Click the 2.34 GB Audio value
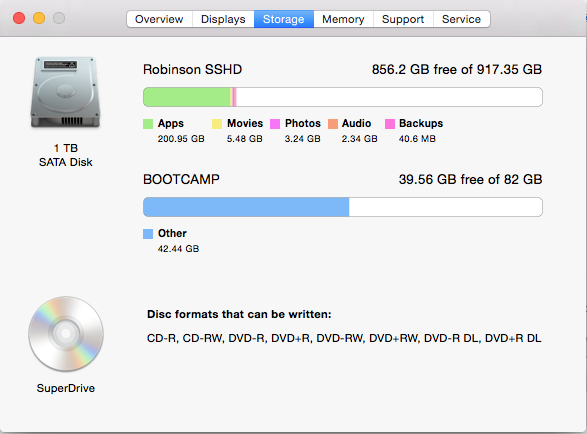This screenshot has height=434, width=587. (x=359, y=139)
